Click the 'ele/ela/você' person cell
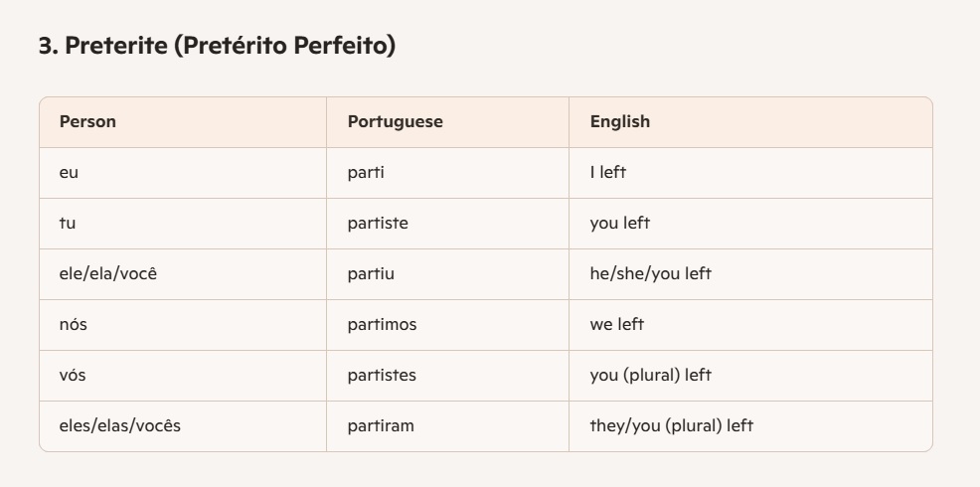The height and width of the screenshot is (487, 980). (107, 273)
